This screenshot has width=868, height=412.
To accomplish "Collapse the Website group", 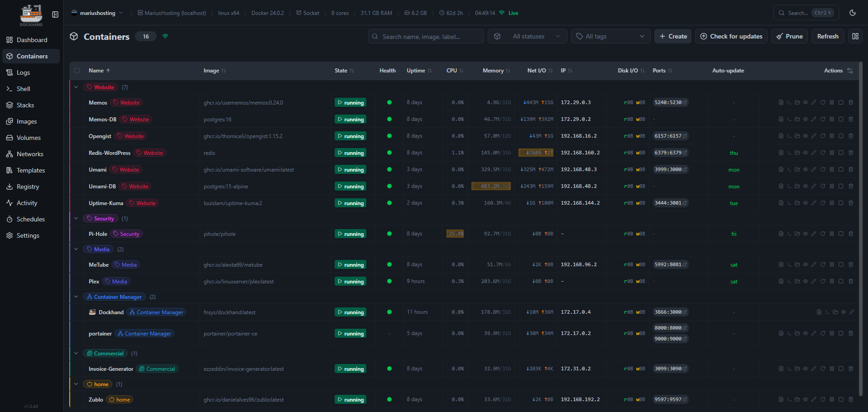I will click(76, 87).
